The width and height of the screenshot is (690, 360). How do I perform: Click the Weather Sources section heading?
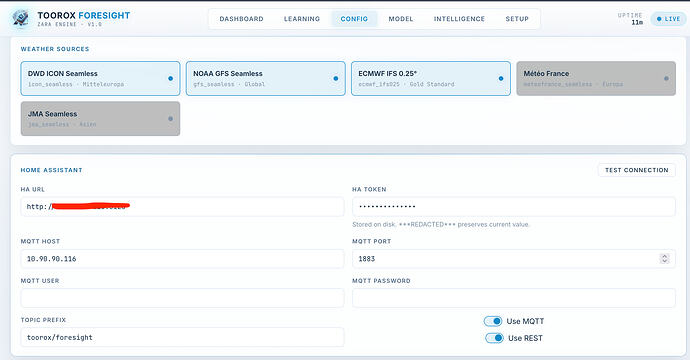click(55, 49)
